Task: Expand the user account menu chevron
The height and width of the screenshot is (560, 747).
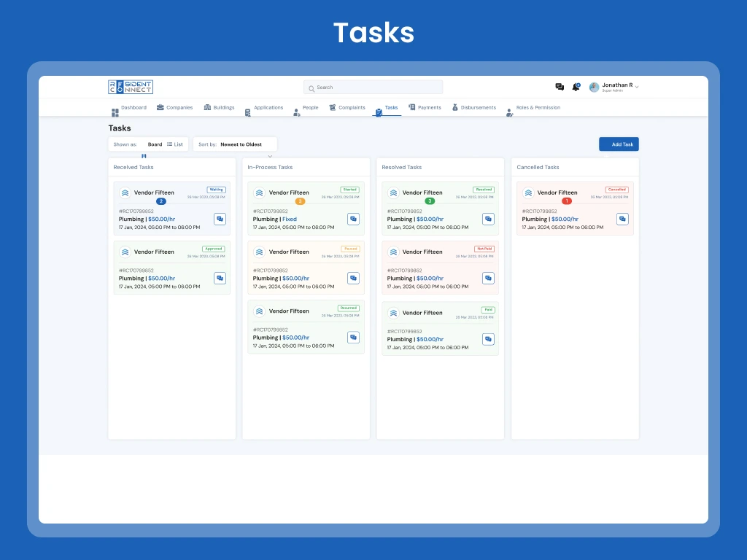Action: click(x=637, y=87)
